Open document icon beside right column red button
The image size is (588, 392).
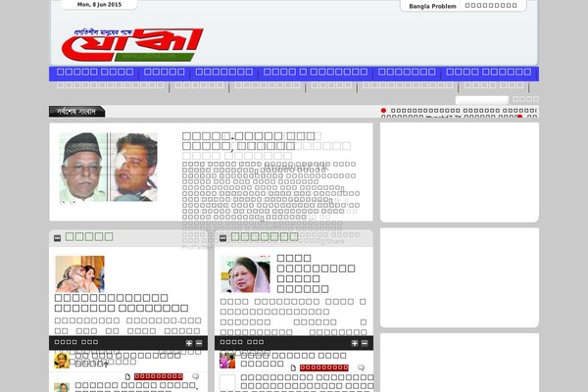tap(293, 368)
